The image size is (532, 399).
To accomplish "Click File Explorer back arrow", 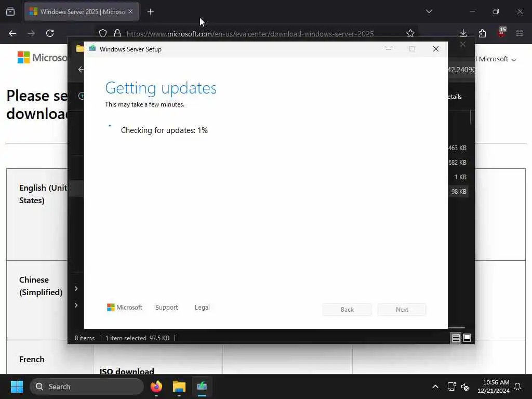I will coord(81,70).
